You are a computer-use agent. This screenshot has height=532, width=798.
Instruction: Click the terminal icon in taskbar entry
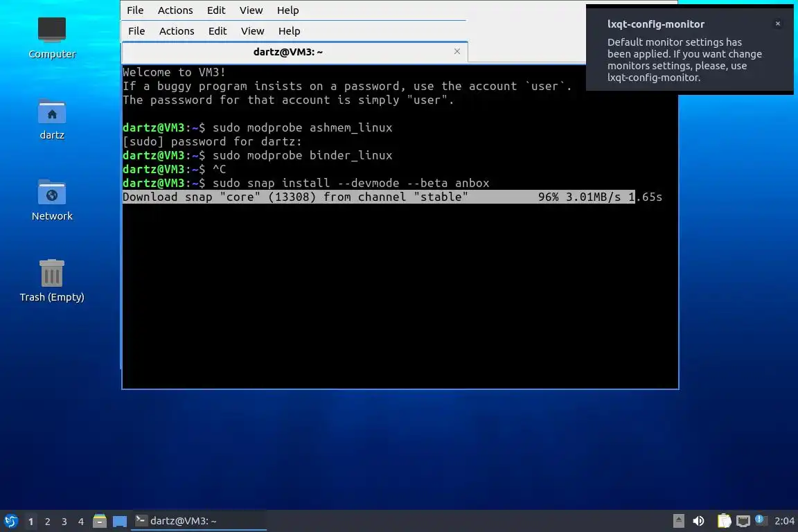(141, 520)
